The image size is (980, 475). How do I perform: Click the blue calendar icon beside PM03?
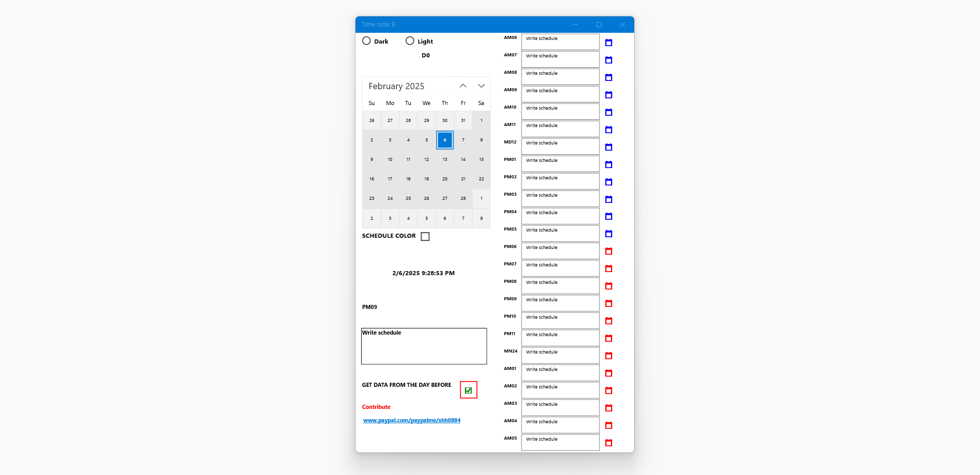(609, 199)
